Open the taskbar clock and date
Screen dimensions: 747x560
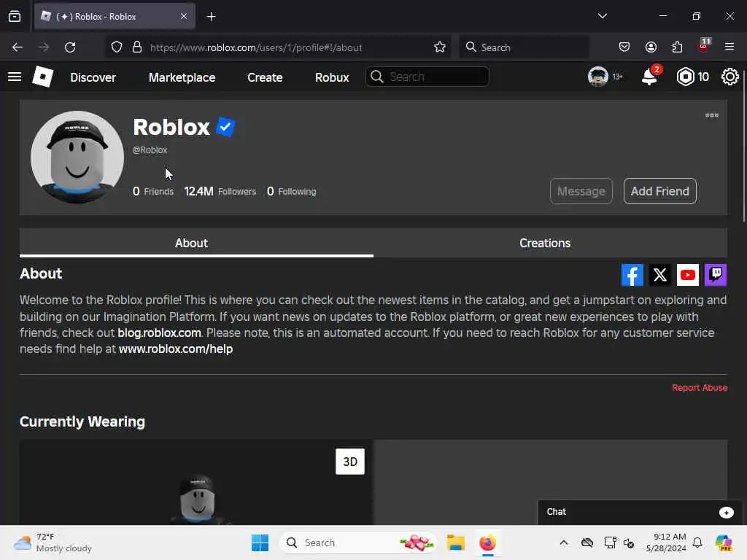(666, 542)
